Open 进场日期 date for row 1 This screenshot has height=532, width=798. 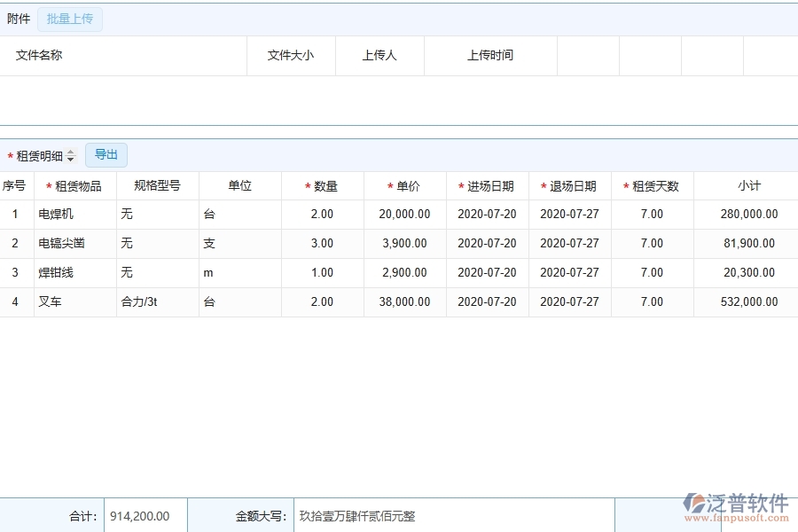point(487,214)
